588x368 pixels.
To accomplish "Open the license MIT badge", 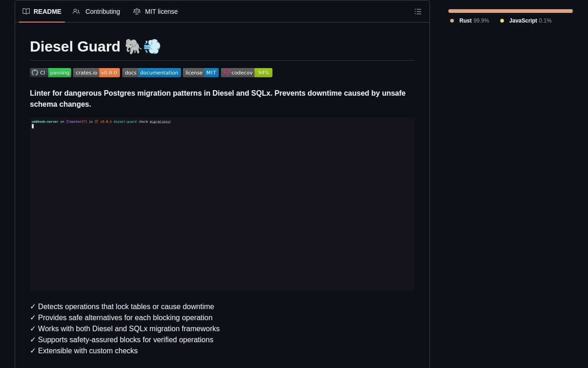I will point(201,73).
